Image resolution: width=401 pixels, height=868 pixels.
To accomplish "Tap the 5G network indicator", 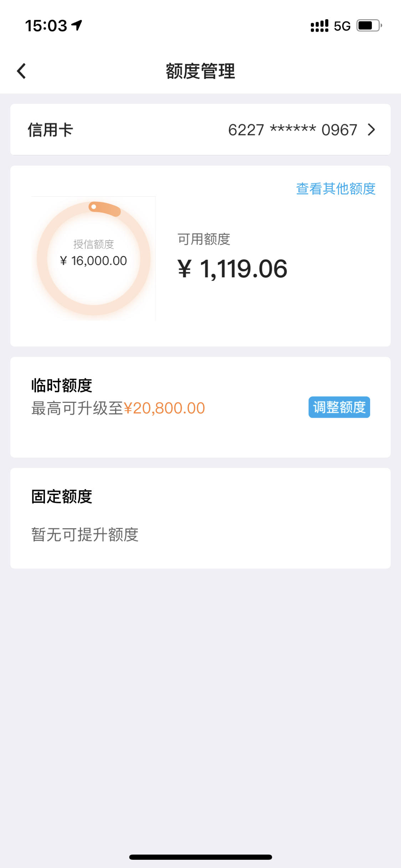I will tap(342, 26).
